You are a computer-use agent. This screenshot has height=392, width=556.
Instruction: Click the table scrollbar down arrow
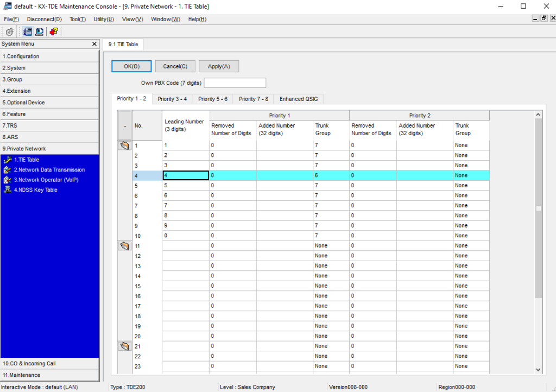[538, 370]
